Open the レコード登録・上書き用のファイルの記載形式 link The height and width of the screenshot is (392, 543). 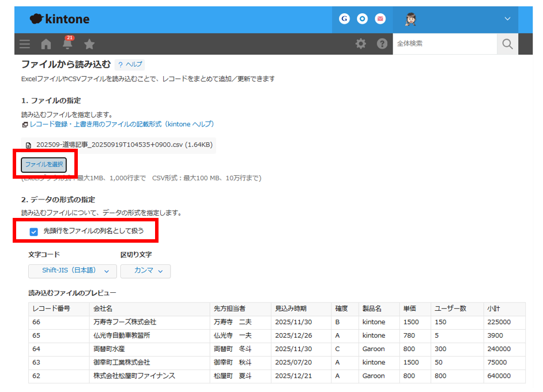pyautogui.click(x=122, y=124)
